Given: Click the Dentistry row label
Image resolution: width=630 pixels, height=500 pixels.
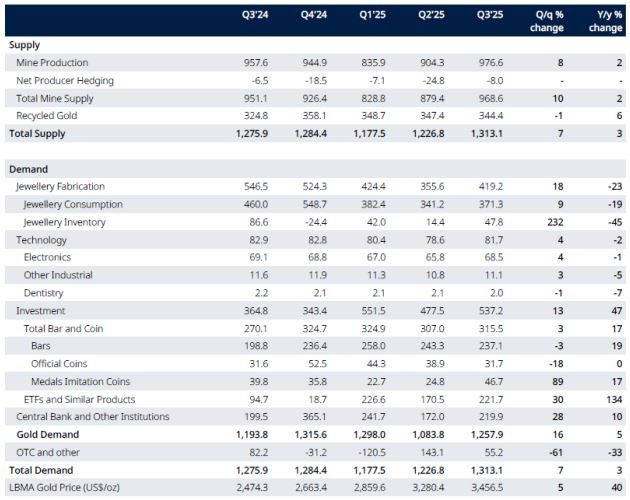Looking at the screenshot, I should pyautogui.click(x=46, y=292).
